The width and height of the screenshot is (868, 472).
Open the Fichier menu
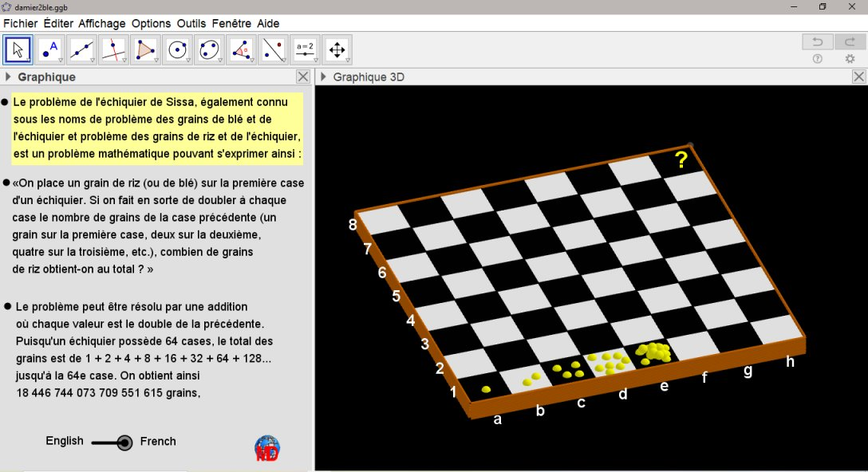(x=20, y=23)
